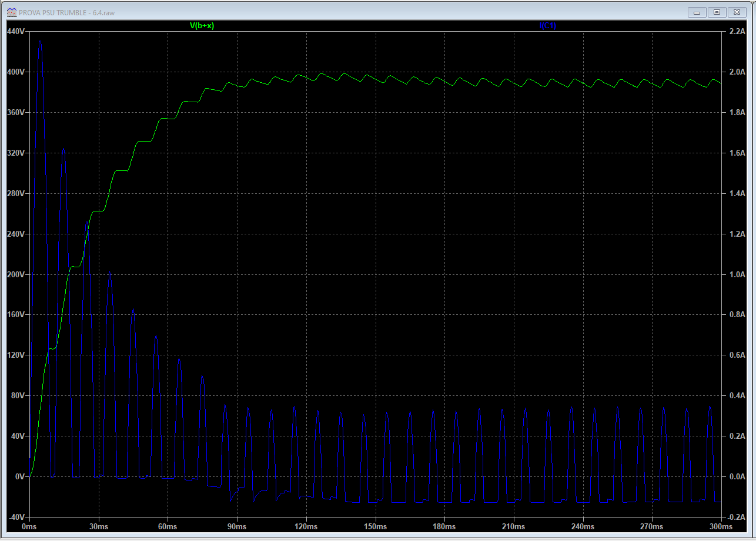The width and height of the screenshot is (756, 541).
Task: Click the 440V label on left axis
Action: [x=15, y=31]
